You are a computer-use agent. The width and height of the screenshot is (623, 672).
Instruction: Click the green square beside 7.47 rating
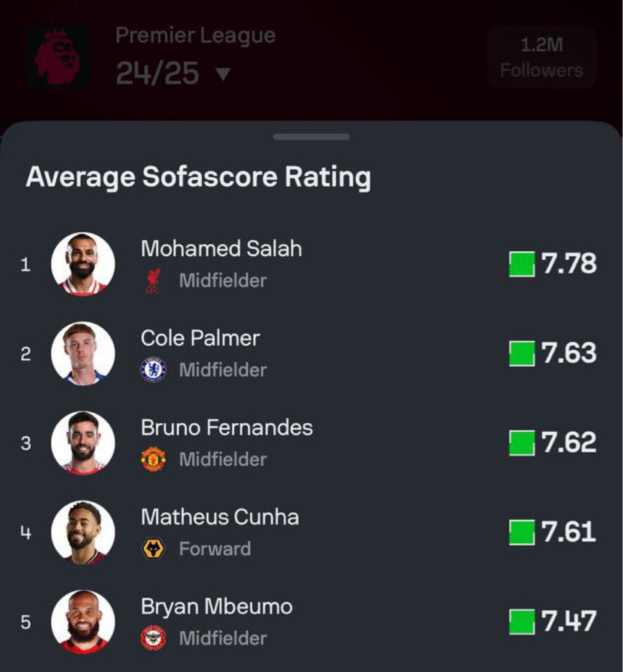[522, 621]
